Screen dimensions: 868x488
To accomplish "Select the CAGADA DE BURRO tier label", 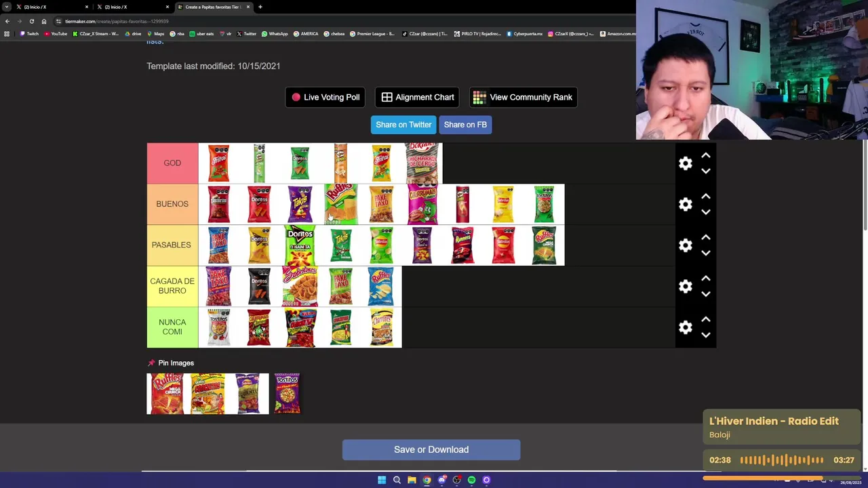I will click(172, 286).
